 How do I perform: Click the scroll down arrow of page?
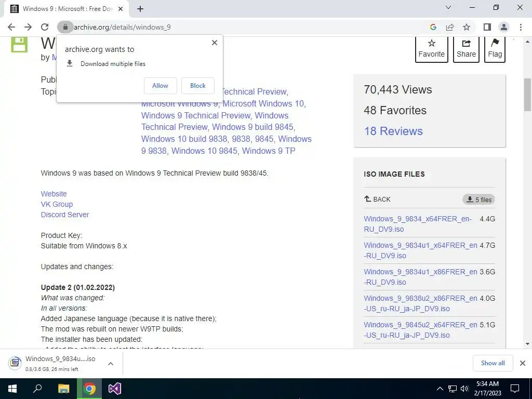pos(527,344)
